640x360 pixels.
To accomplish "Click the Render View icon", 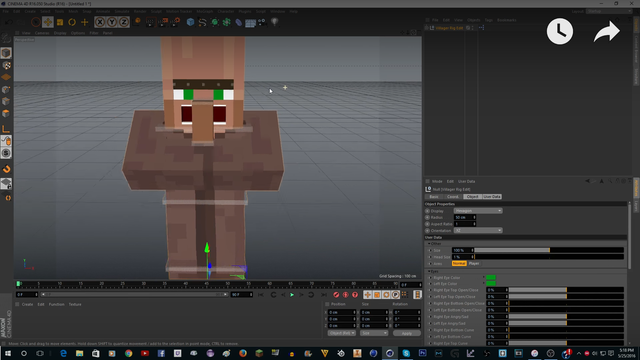I will (x=150, y=22).
